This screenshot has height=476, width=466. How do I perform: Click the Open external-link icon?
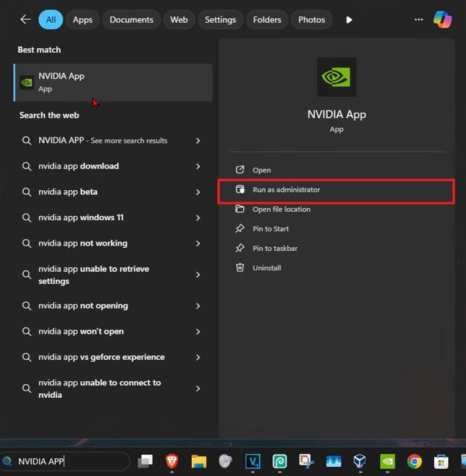click(x=239, y=169)
